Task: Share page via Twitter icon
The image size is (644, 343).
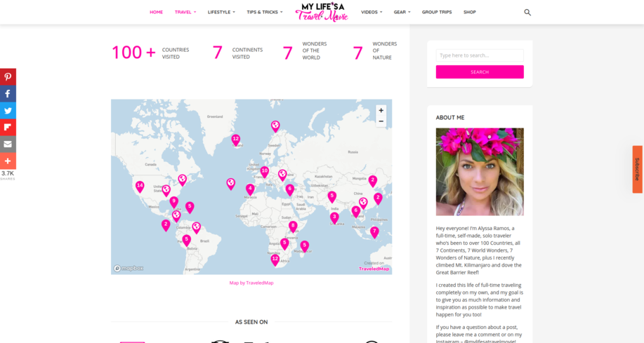Action: [8, 111]
